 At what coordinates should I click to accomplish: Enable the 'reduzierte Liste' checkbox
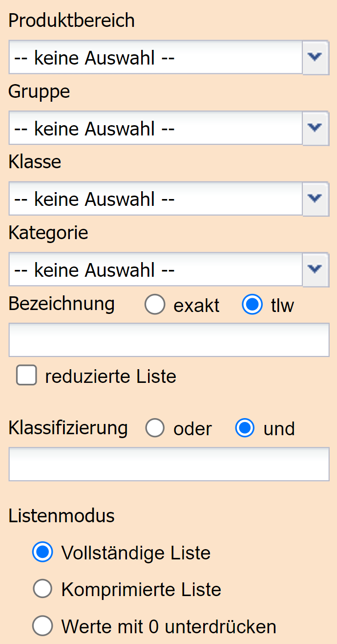(26, 376)
